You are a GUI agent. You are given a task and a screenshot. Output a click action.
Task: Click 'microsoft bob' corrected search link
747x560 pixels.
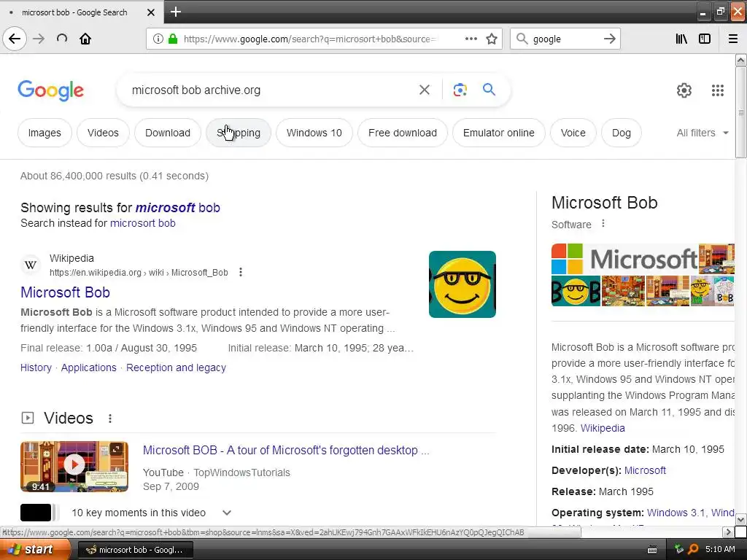pos(178,208)
